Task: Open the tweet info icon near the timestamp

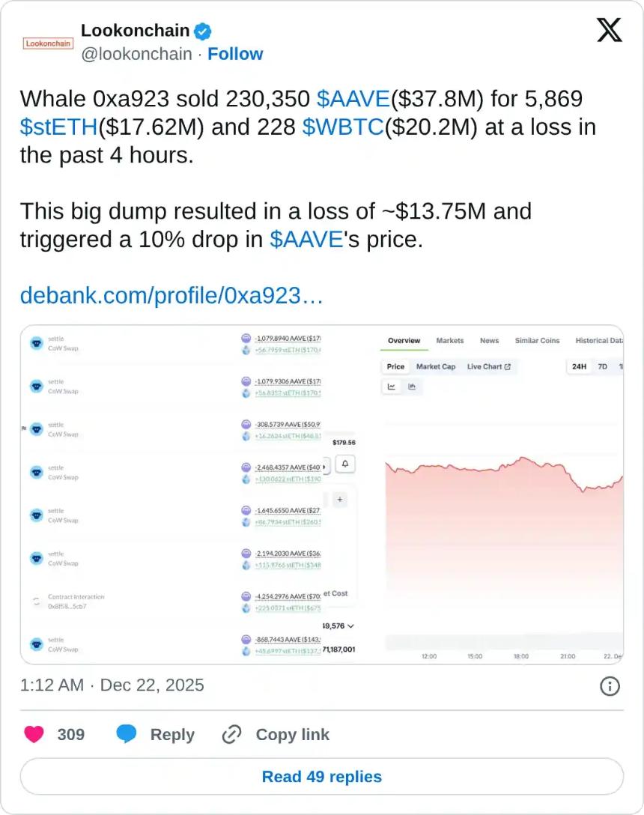Action: (x=611, y=685)
